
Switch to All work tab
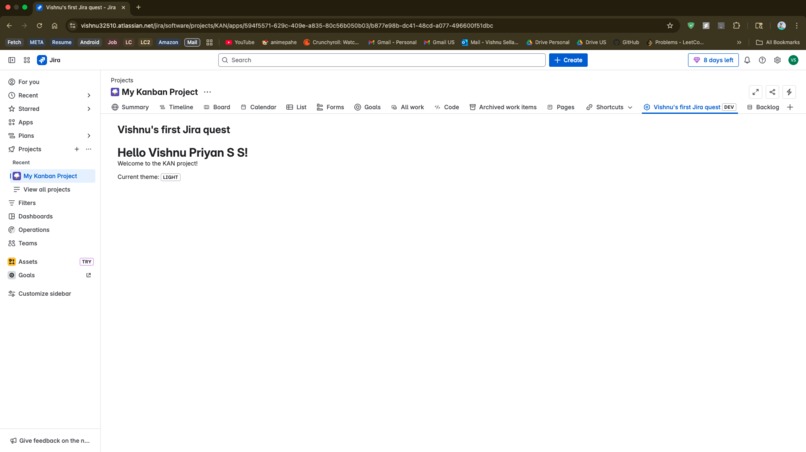pyautogui.click(x=407, y=107)
